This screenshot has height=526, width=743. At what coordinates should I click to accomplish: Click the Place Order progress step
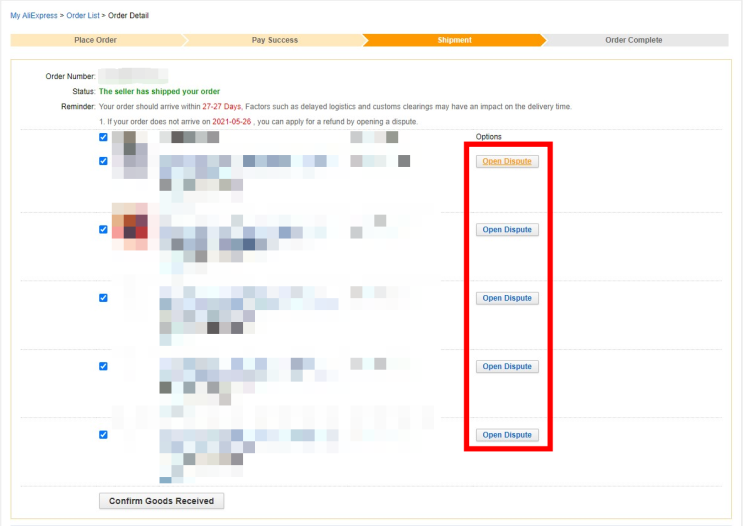[95, 40]
